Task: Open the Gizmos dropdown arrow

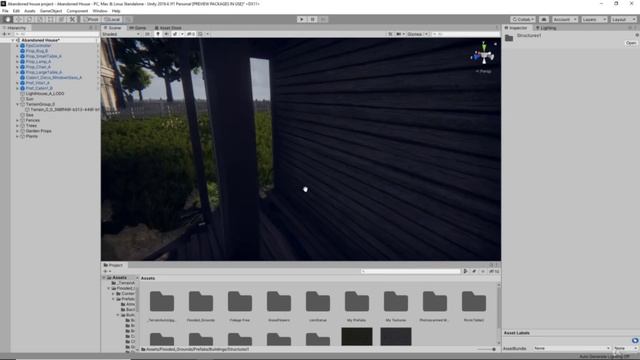Action: pyautogui.click(x=427, y=34)
